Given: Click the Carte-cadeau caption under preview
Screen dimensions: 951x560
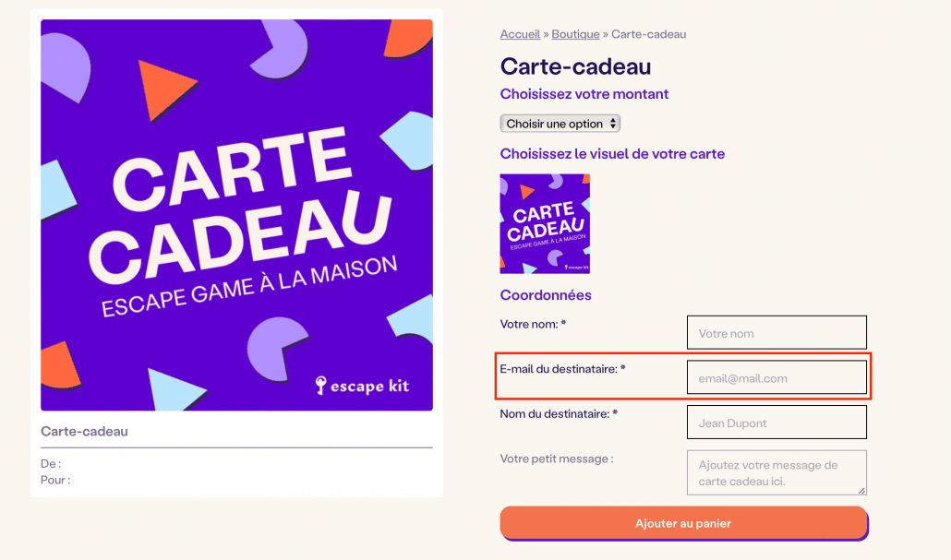Looking at the screenshot, I should click(84, 432).
